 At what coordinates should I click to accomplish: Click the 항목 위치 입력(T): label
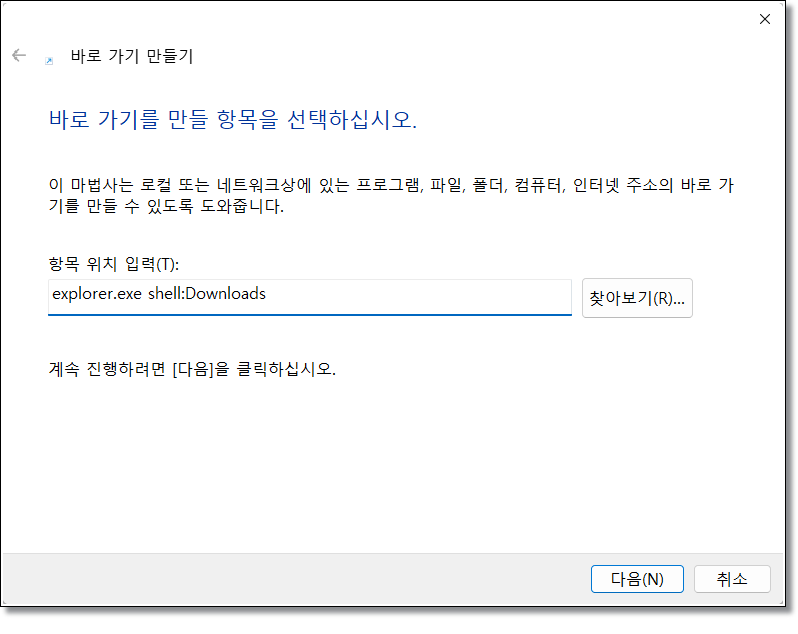click(x=113, y=264)
